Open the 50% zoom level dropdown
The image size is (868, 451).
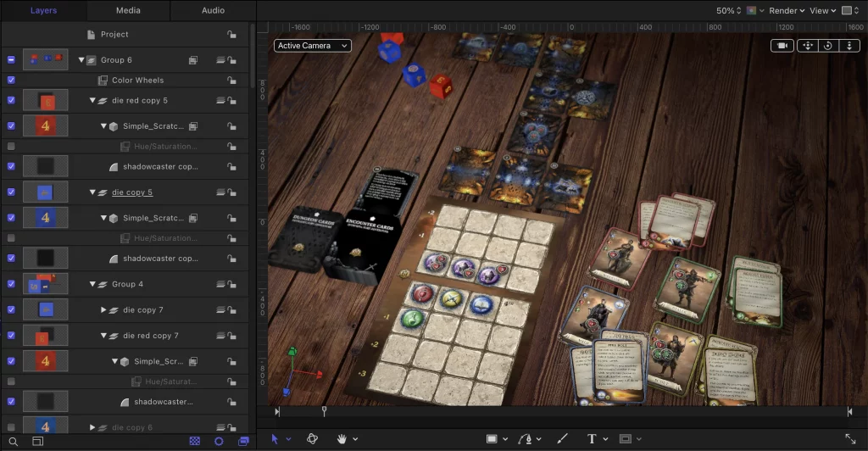coord(728,10)
